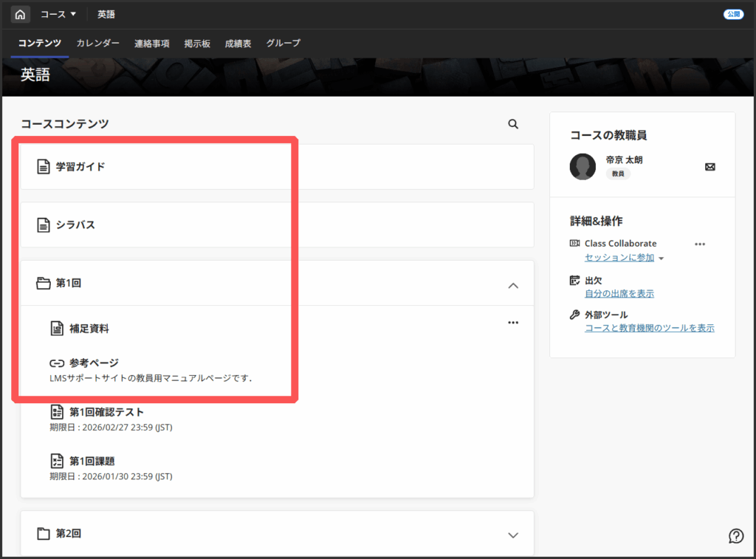Image resolution: width=756 pixels, height=559 pixels.
Task: Switch to the 成績表 tab
Action: click(x=238, y=44)
